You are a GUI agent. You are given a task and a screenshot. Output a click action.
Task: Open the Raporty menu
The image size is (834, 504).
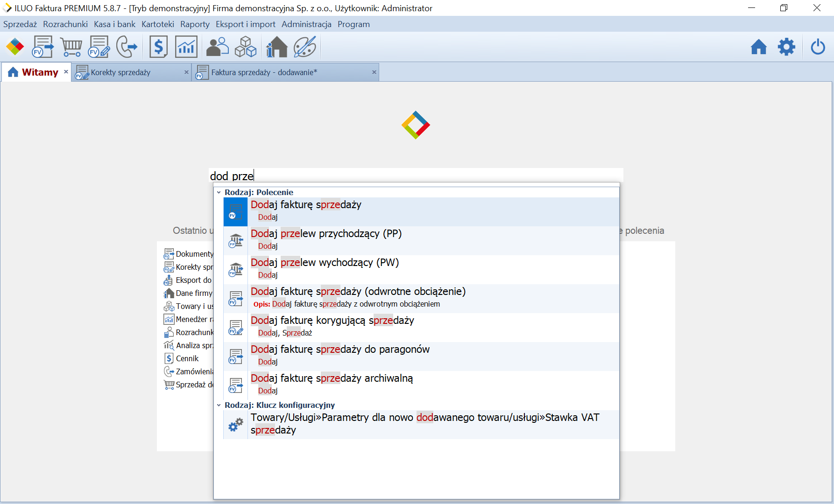(195, 24)
